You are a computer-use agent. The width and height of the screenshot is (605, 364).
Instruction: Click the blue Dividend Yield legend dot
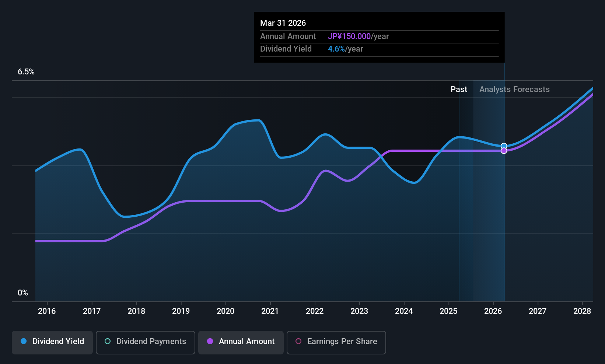24,342
